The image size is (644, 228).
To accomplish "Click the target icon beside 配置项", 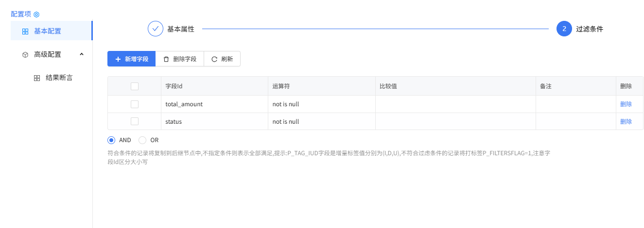I will coord(36,15).
